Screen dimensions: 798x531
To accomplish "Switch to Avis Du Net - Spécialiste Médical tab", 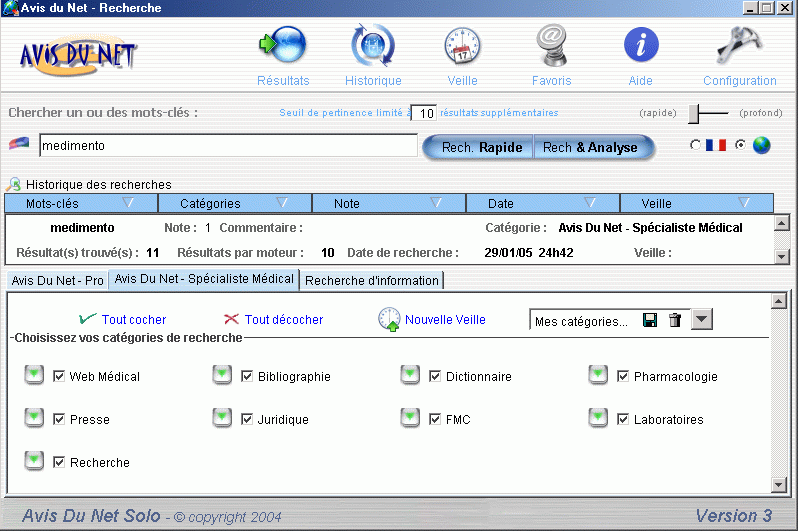I will (x=204, y=279).
